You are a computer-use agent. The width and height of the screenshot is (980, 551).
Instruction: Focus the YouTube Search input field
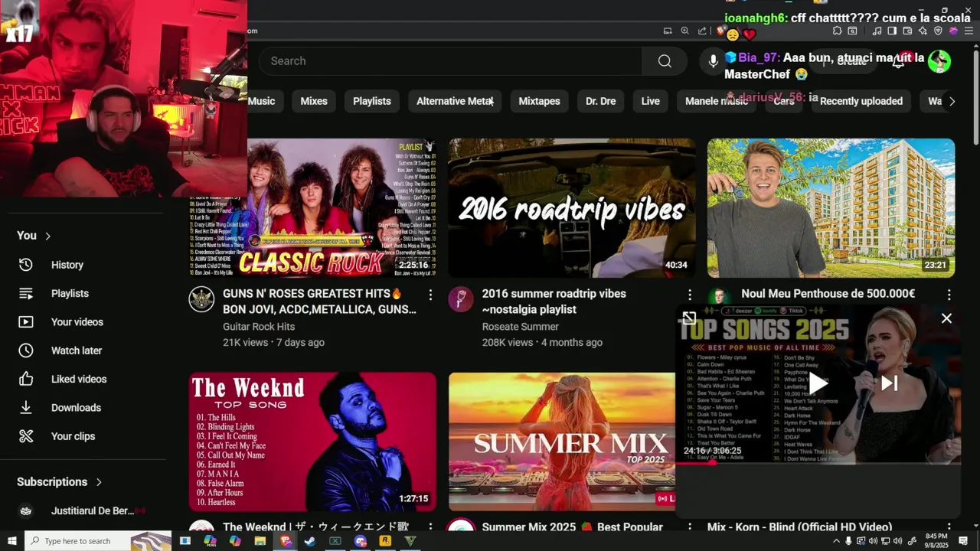pyautogui.click(x=452, y=61)
